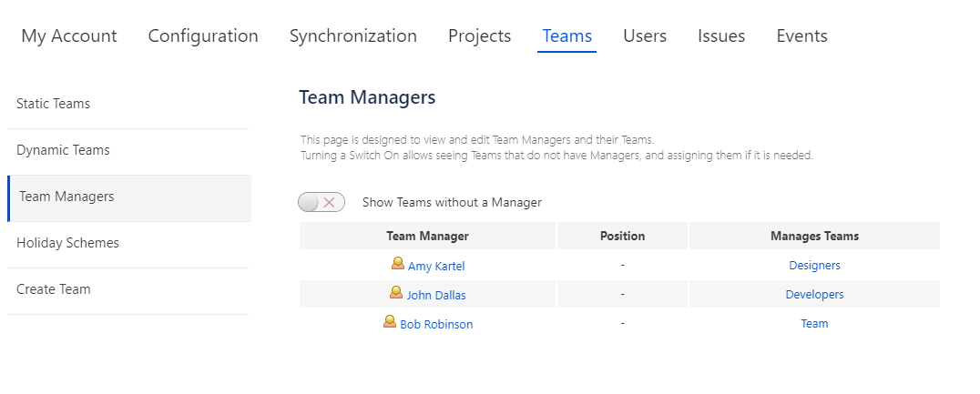Viewport: 980px width, 394px height.
Task: Select the Users tab
Action: pos(645,36)
